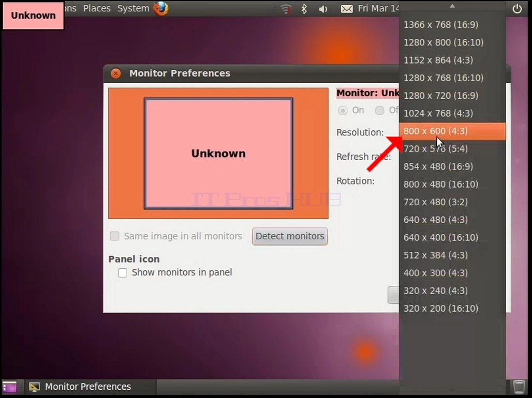The height and width of the screenshot is (398, 532).
Task: Select the On radio button
Action: tap(343, 111)
